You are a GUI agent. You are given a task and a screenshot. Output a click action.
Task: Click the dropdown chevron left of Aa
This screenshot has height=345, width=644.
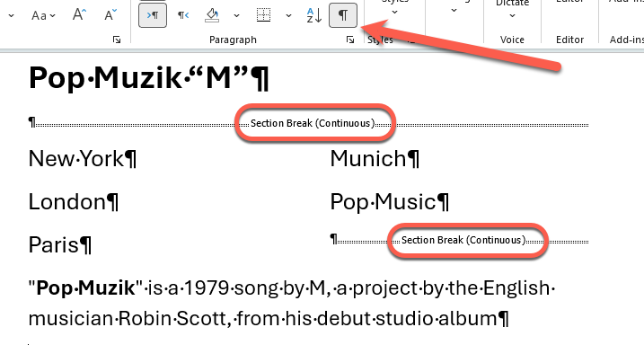click(11, 16)
